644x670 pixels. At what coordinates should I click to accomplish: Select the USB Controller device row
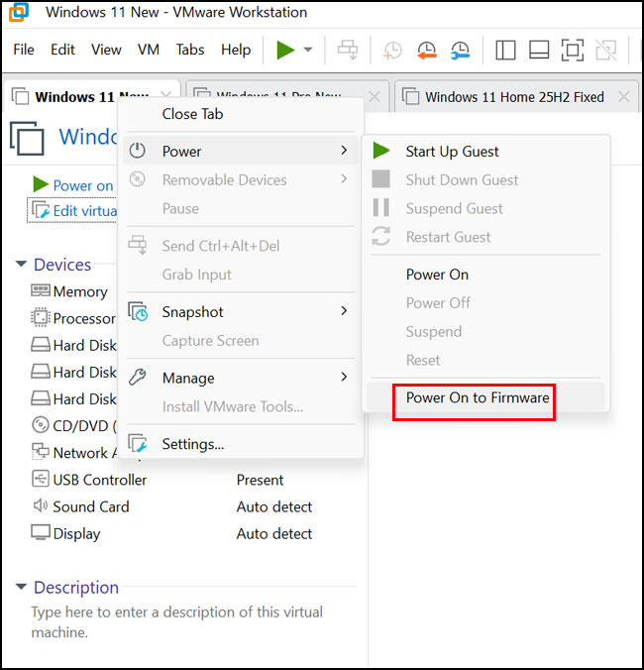pos(170,480)
